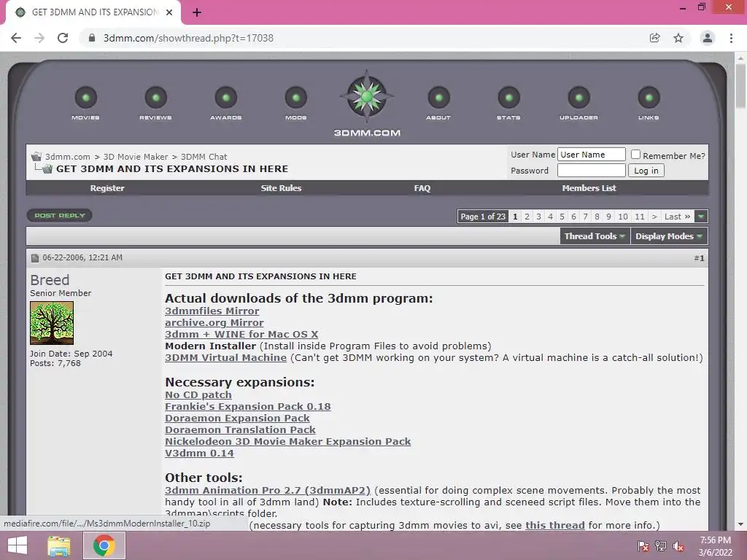Open the Action Center flag icon

coord(643,546)
